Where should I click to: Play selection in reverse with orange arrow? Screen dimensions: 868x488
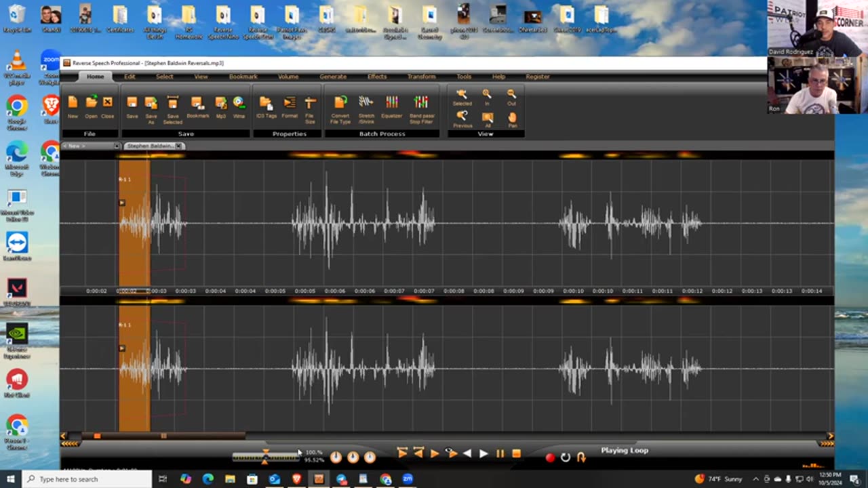(418, 453)
